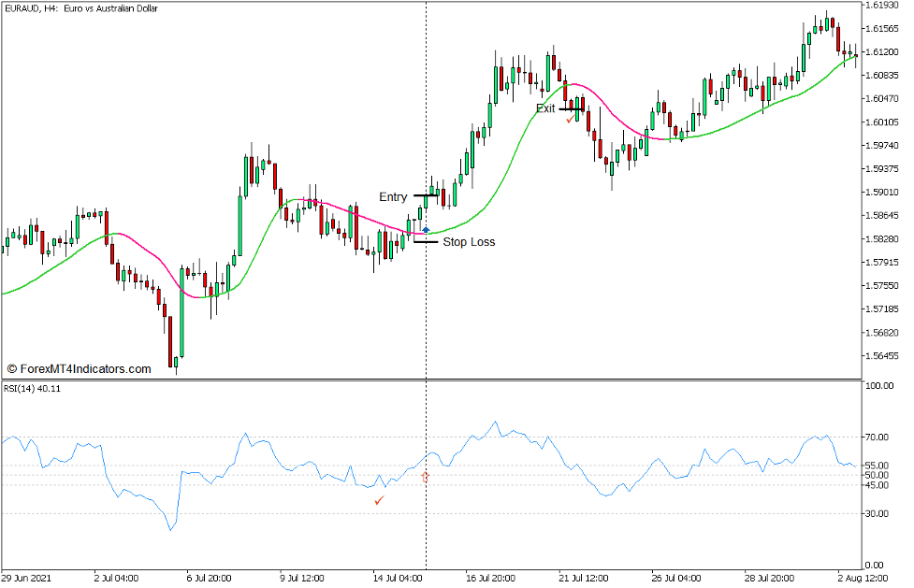Click the red up arrow in RSI panel
Image resolution: width=914 pixels, height=588 pixels.
427,477
